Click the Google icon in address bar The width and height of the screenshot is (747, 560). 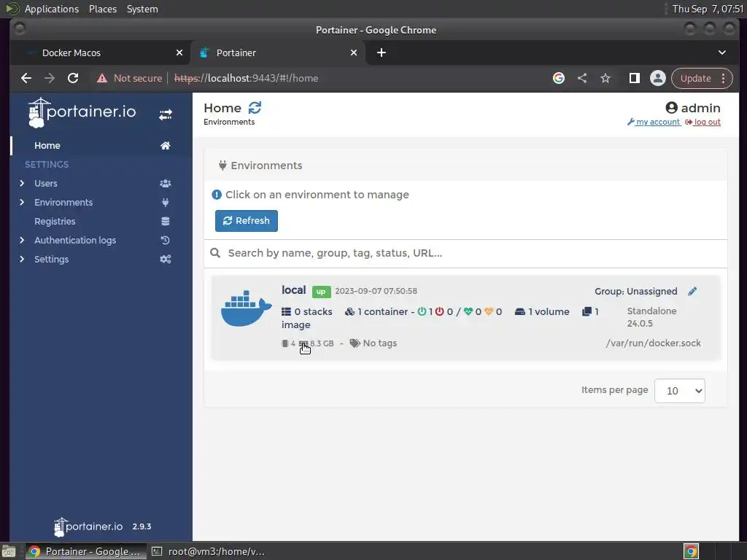(x=559, y=78)
